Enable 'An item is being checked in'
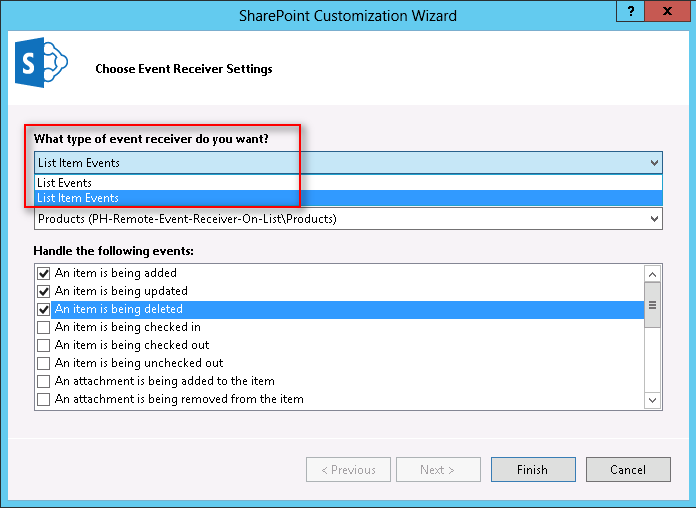 tap(44, 327)
